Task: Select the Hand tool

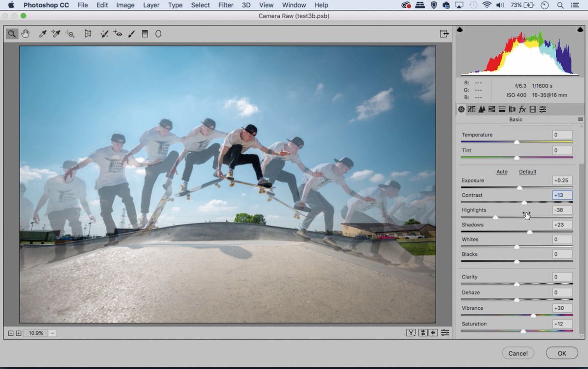Action: (x=25, y=33)
